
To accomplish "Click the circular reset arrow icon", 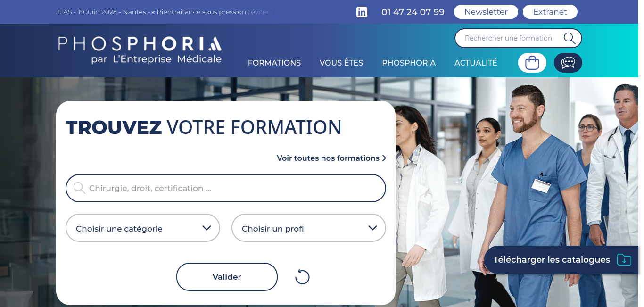I will 302,277.
